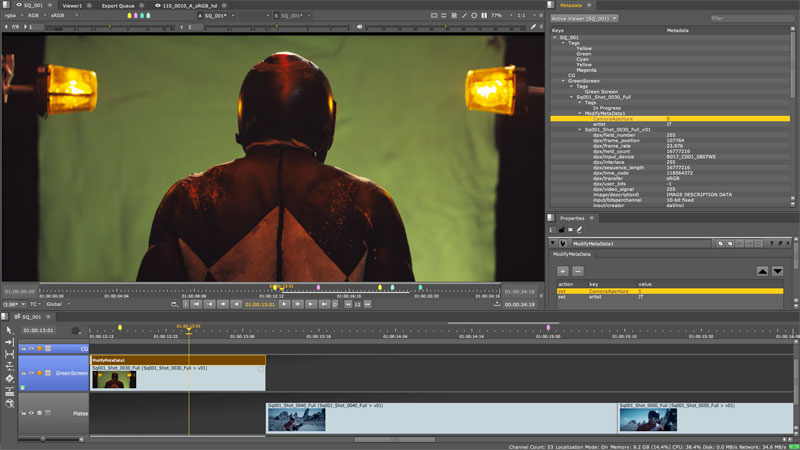The width and height of the screenshot is (800, 450).
Task: Skip forward by 12 frames
Action: click(367, 304)
